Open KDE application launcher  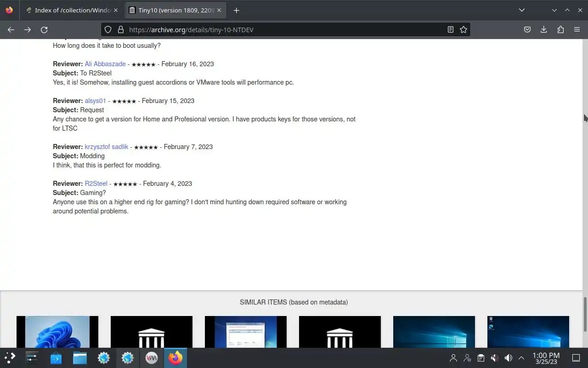click(x=10, y=358)
